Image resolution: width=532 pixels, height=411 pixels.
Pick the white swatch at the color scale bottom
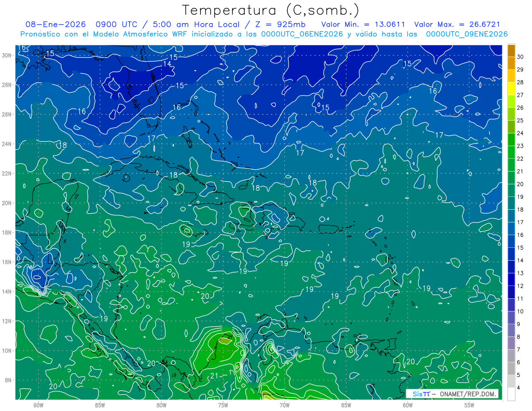pyautogui.click(x=511, y=394)
